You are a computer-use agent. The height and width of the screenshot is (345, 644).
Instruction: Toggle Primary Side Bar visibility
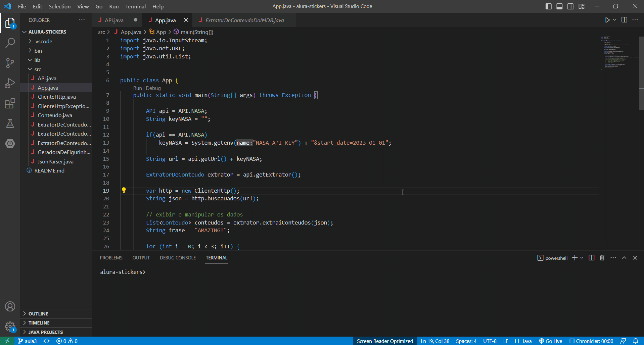(x=549, y=6)
